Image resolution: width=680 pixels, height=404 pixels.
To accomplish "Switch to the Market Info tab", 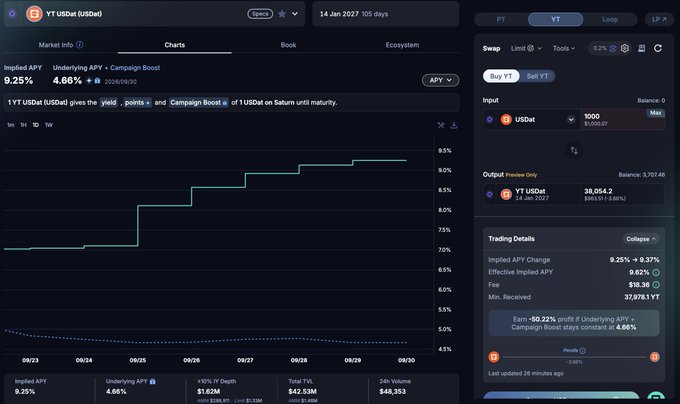I will pyautogui.click(x=56, y=45).
